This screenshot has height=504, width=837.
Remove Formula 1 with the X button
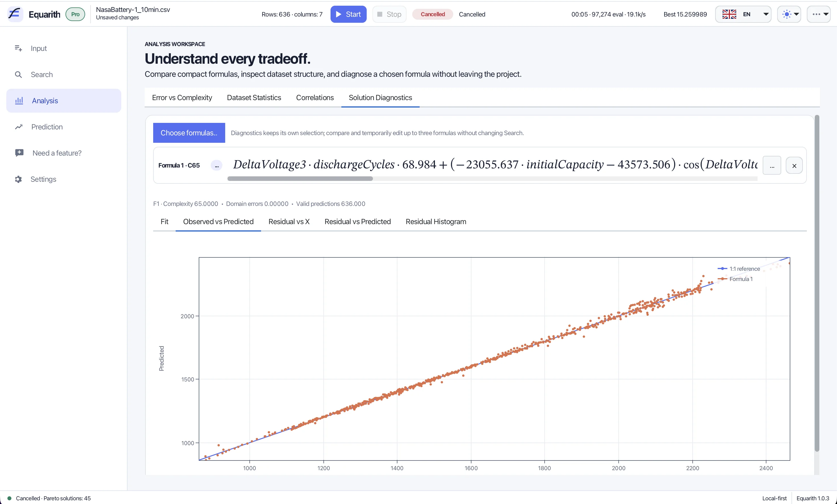pos(794,165)
